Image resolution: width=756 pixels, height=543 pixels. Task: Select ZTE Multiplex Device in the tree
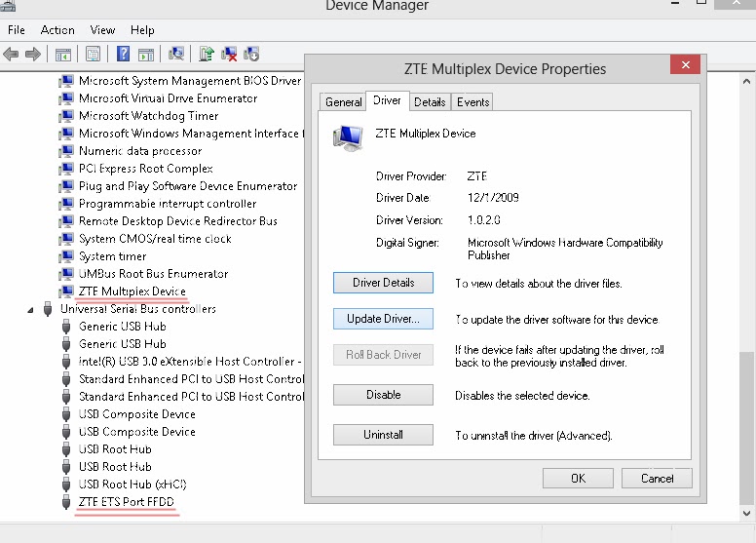pos(132,291)
